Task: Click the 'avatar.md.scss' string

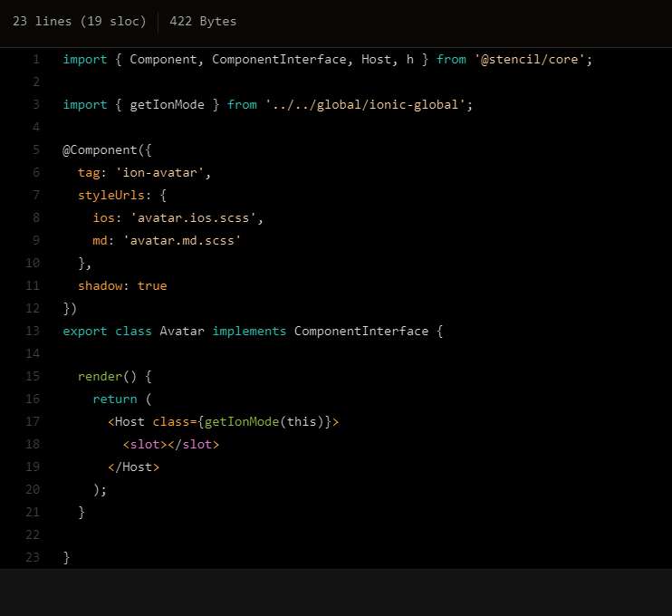Action: click(x=182, y=240)
